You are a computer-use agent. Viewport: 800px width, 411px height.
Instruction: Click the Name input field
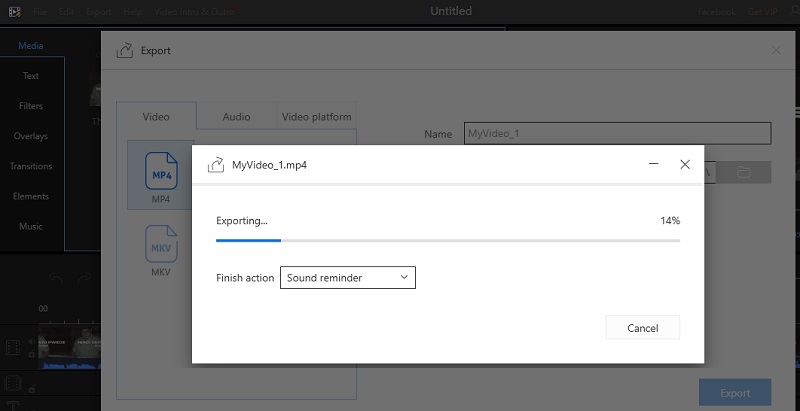(617, 134)
